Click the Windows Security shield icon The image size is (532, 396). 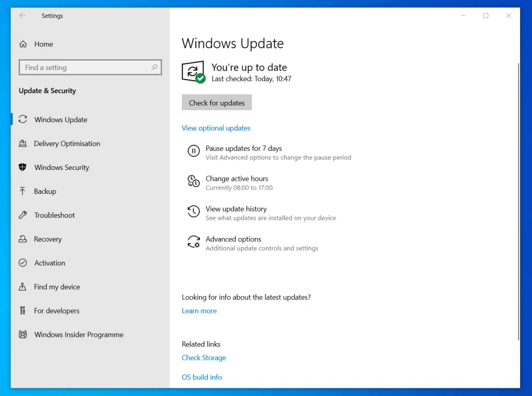[x=23, y=167]
